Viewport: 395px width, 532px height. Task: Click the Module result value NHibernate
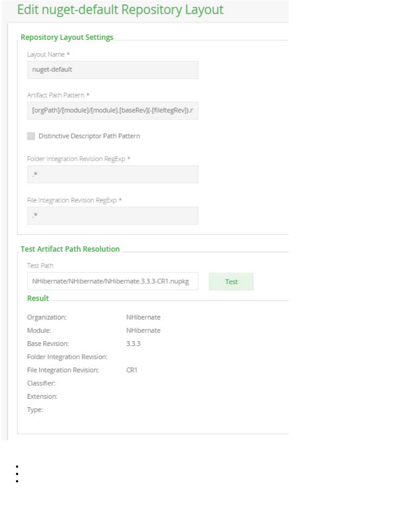(143, 331)
